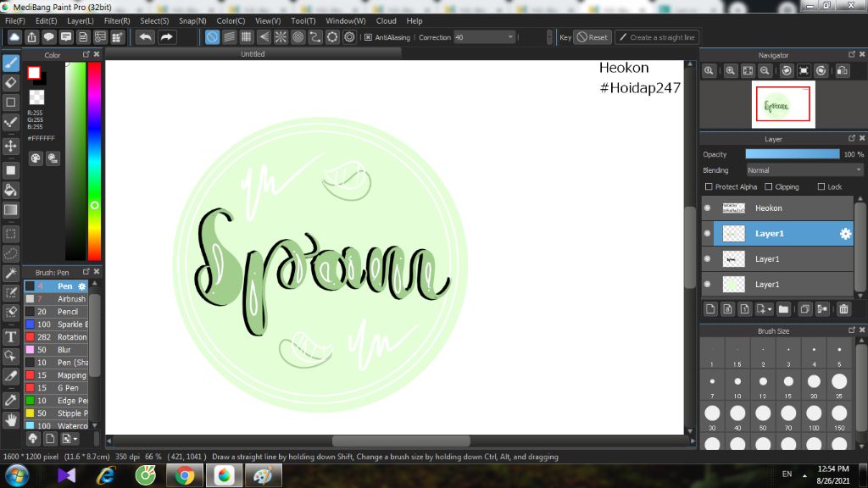This screenshot has width=868, height=488.
Task: Toggle AntiAliasing checkbox
Action: pyautogui.click(x=368, y=37)
